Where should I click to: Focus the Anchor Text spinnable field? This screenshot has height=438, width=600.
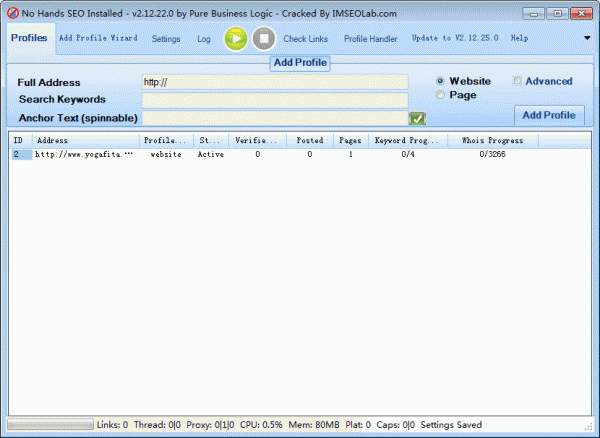pyautogui.click(x=275, y=118)
